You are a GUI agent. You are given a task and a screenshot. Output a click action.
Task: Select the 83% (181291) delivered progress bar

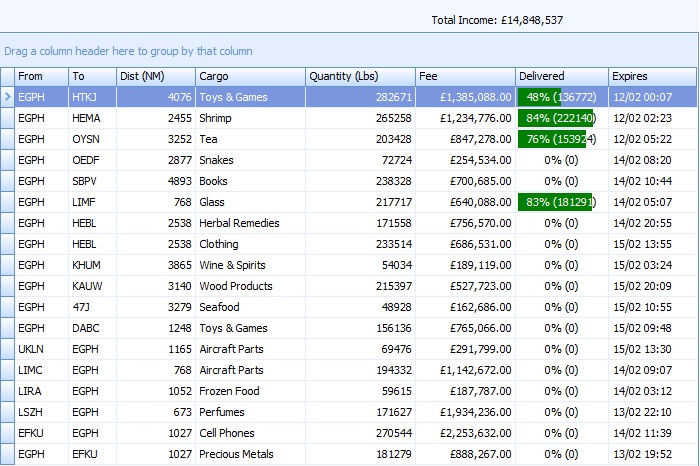(x=562, y=202)
